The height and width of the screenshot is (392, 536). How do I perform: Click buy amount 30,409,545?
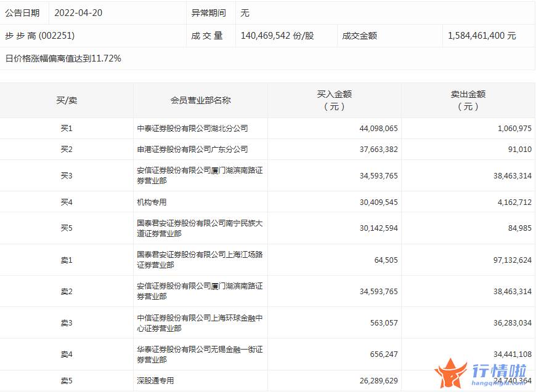tap(378, 202)
